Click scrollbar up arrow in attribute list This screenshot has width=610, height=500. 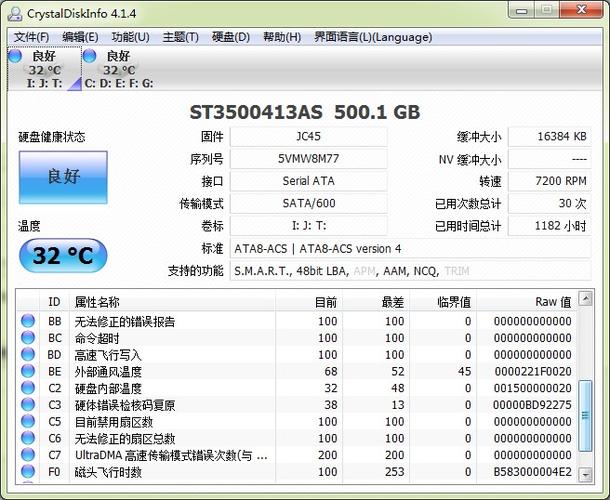(585, 299)
